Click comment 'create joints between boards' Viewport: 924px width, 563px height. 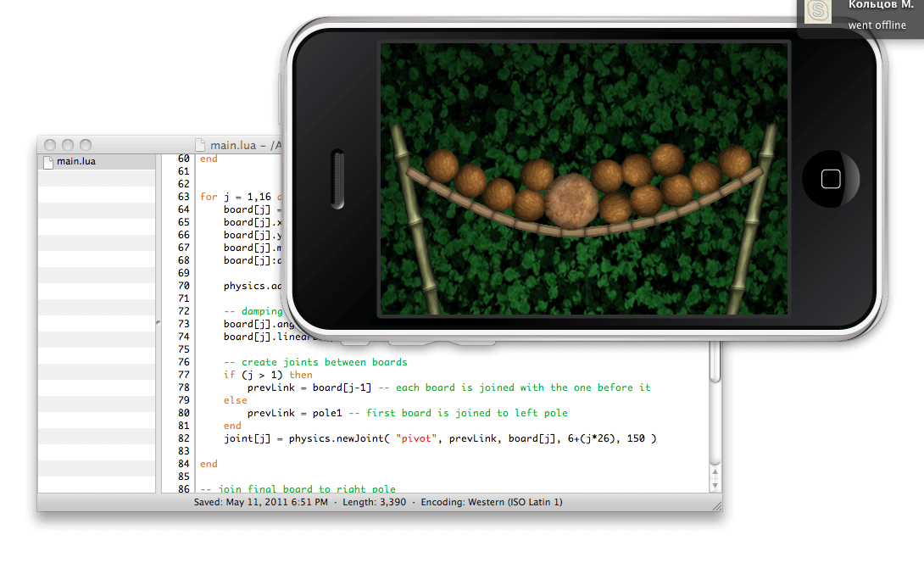point(324,363)
